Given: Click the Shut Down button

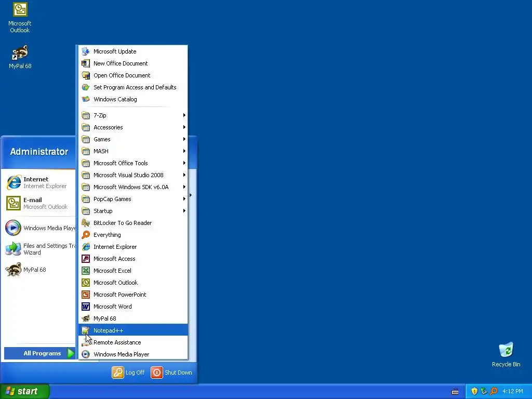Looking at the screenshot, I should coord(171,372).
